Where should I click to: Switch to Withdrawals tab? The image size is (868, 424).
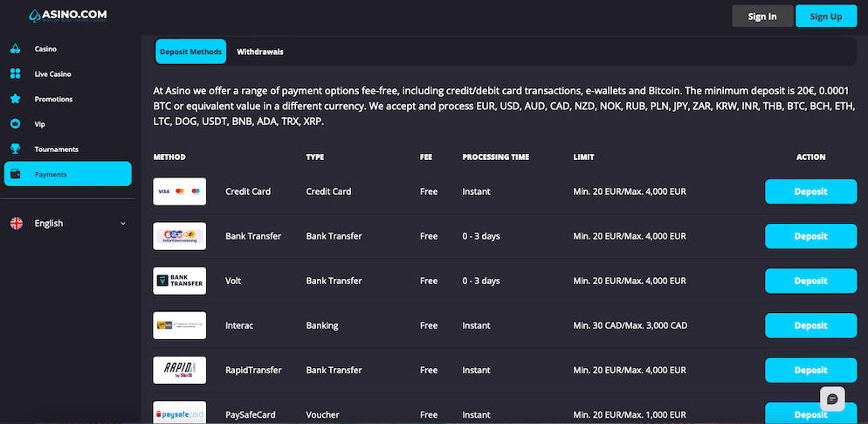[260, 52]
